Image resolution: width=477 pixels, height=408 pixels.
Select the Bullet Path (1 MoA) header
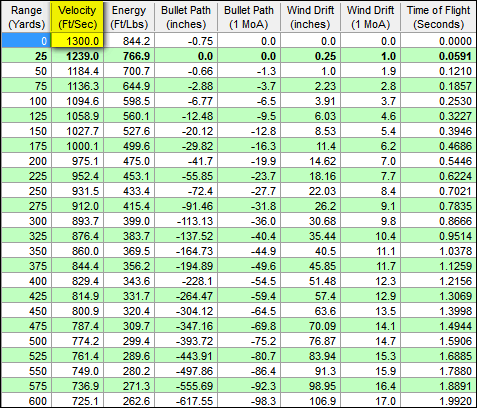(x=249, y=17)
